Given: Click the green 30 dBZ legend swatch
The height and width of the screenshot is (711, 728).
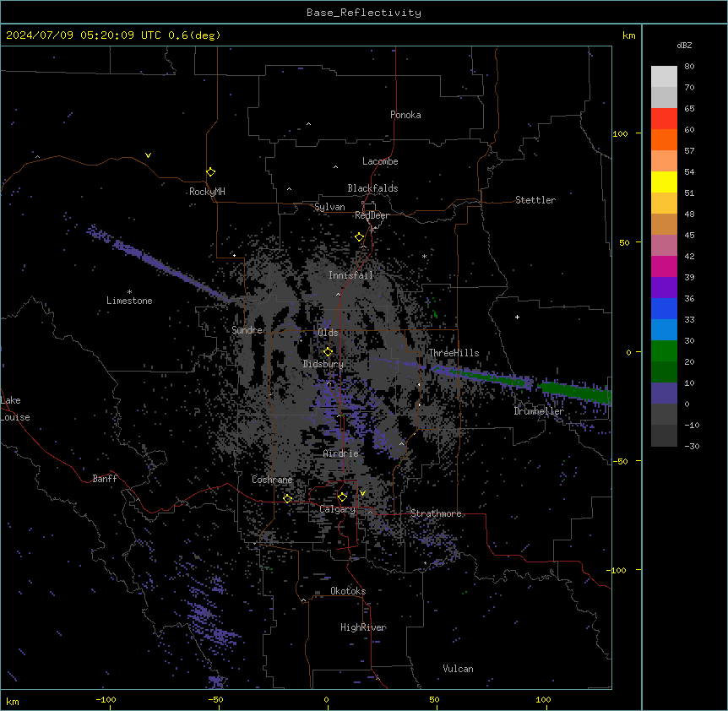Looking at the screenshot, I should click(x=664, y=351).
